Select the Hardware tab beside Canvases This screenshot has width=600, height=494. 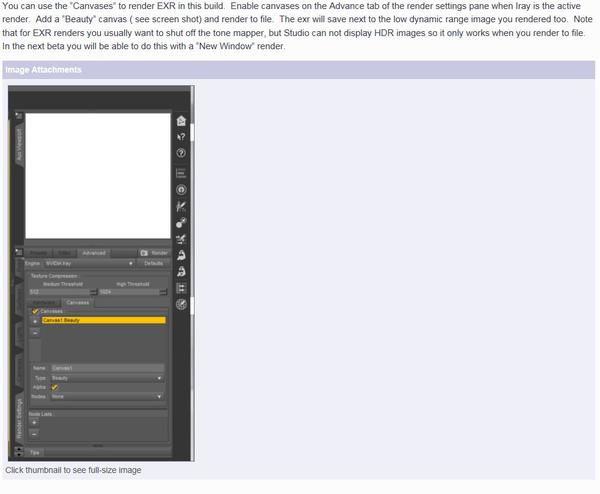click(44, 303)
